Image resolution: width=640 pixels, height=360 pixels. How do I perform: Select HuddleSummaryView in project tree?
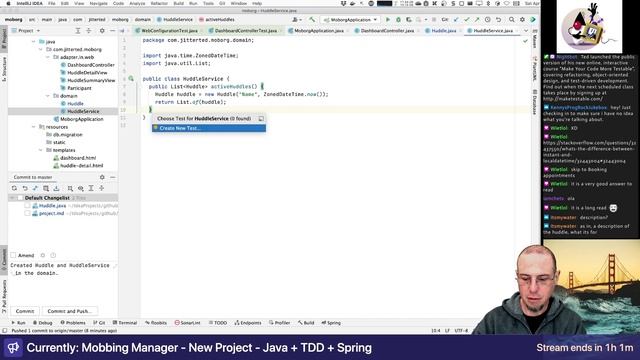click(x=91, y=80)
